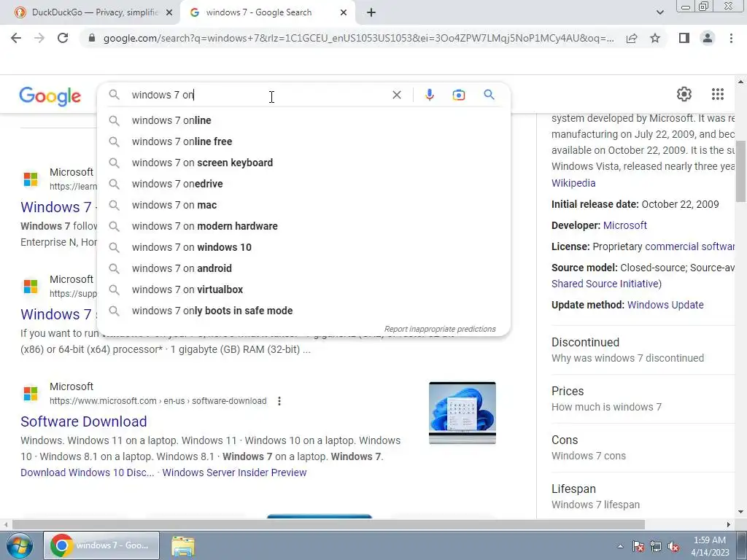Expand the tab search dropdown arrow
The image size is (747, 560).
[x=659, y=13]
